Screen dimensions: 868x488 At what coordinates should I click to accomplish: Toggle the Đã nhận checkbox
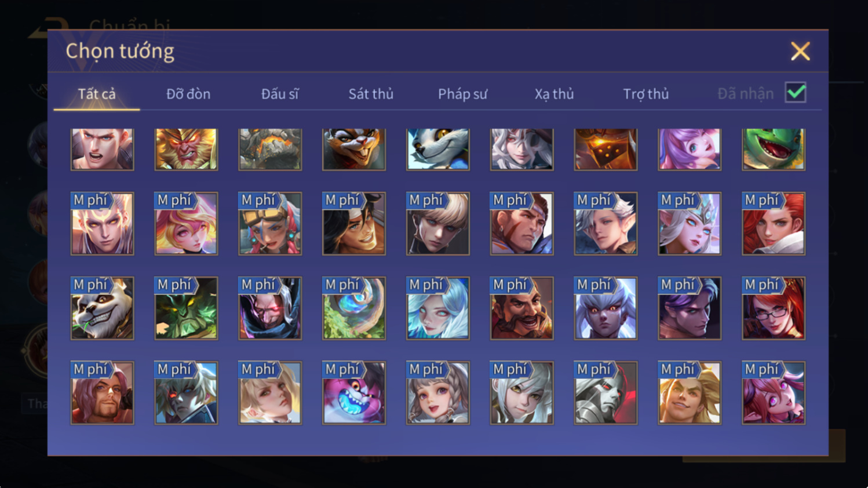[796, 92]
